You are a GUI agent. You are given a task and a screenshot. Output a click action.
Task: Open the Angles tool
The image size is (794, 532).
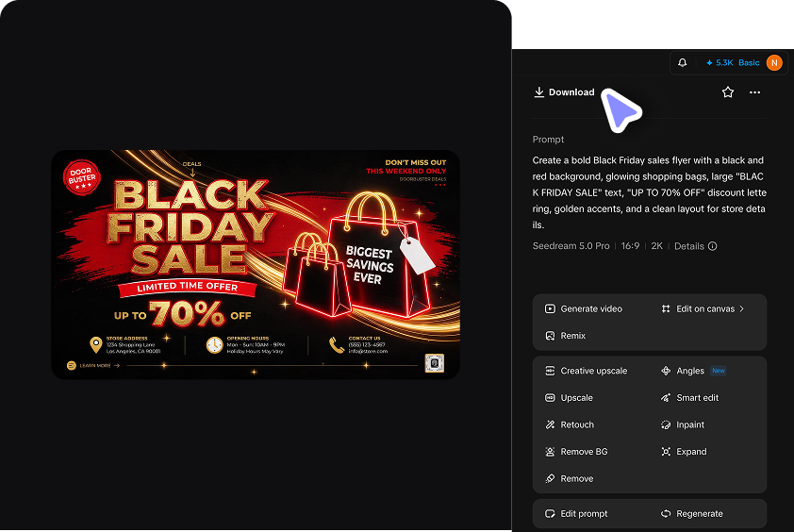click(x=683, y=371)
